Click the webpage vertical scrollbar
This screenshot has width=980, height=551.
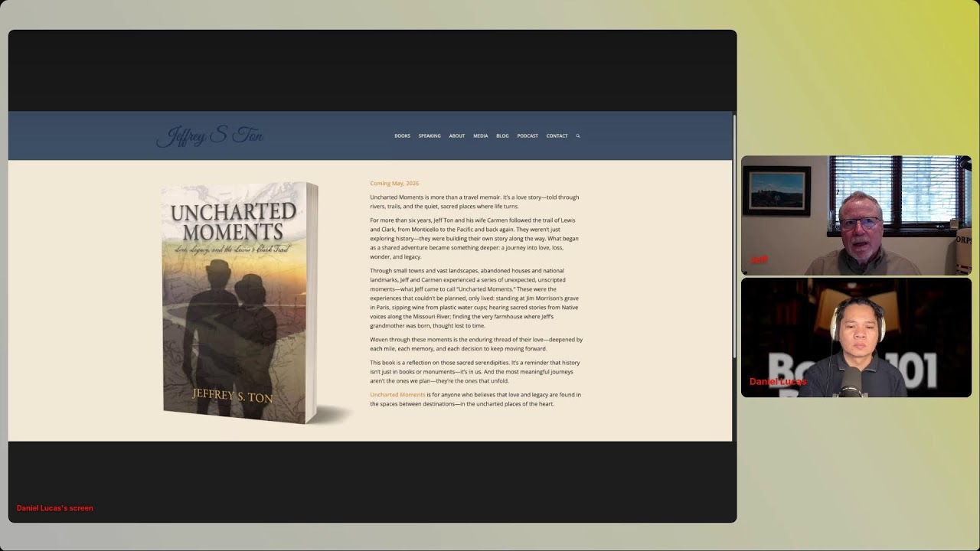(x=734, y=237)
